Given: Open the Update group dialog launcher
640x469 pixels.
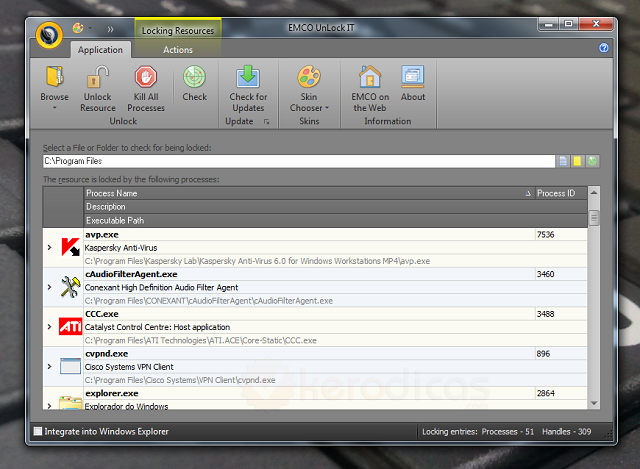Looking at the screenshot, I should pyautogui.click(x=267, y=121).
